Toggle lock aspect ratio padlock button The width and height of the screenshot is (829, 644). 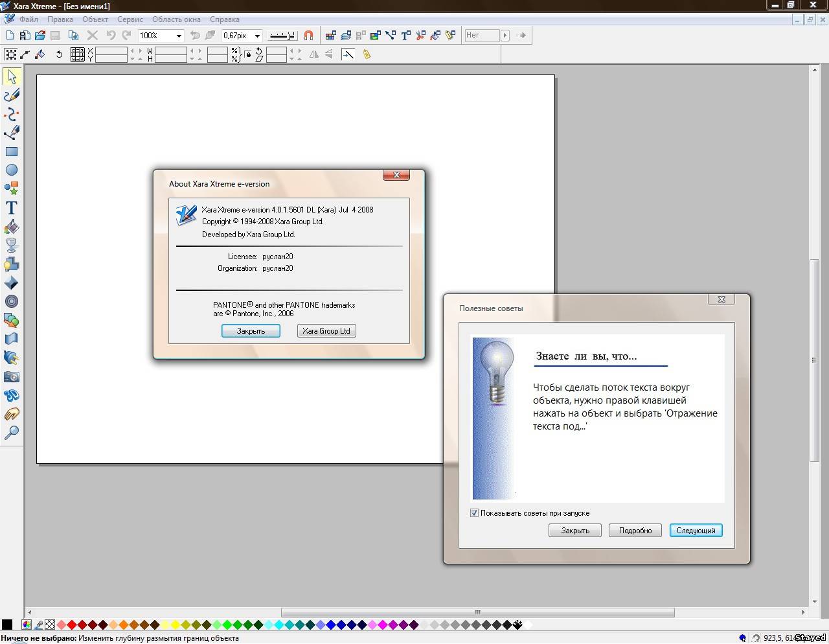point(247,54)
